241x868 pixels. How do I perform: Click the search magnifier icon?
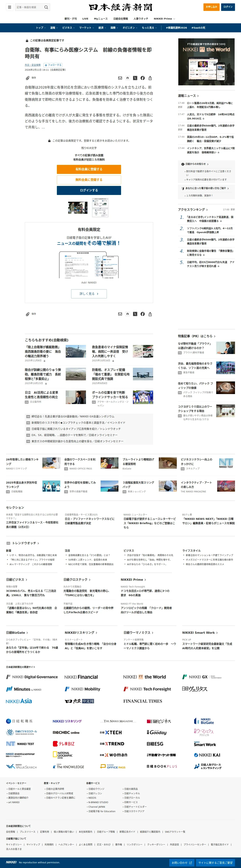pyautogui.click(x=46, y=7)
